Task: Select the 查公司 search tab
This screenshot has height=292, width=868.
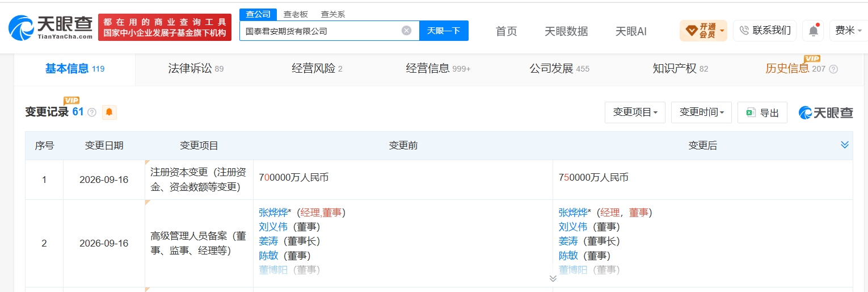Action: [x=258, y=14]
